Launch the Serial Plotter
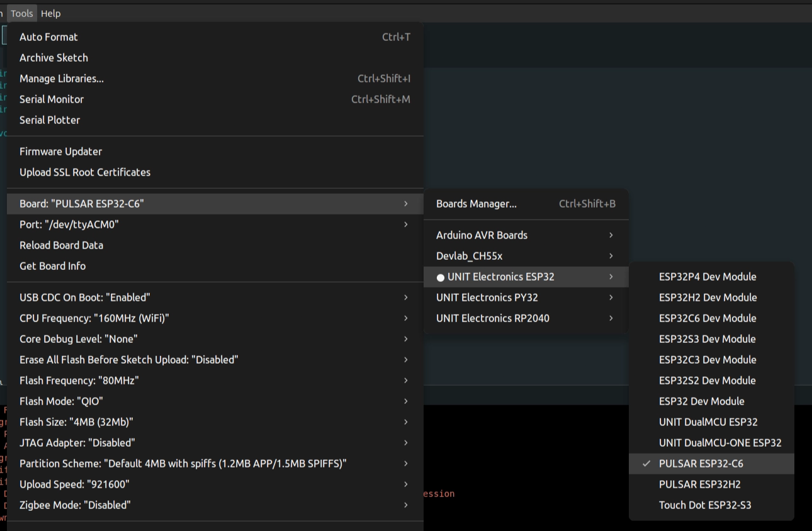This screenshot has height=531, width=812. click(x=215, y=120)
